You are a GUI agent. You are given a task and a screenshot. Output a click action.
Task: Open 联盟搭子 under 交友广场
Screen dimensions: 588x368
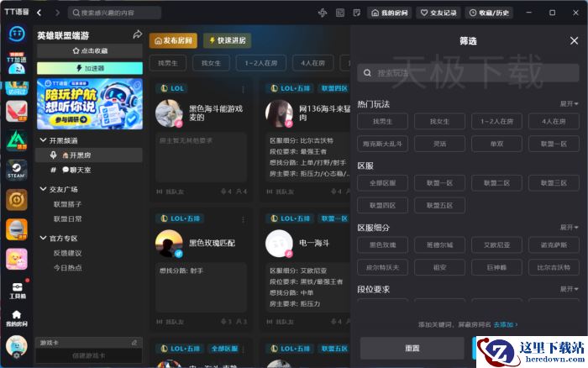click(67, 204)
